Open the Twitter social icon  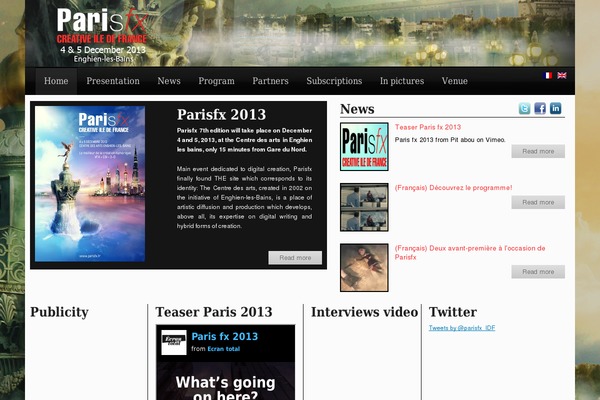pos(524,109)
